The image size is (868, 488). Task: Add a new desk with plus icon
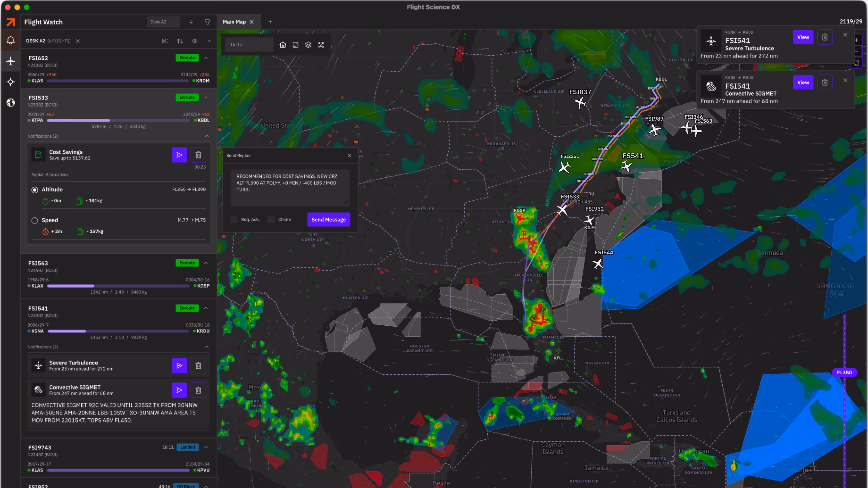click(191, 22)
